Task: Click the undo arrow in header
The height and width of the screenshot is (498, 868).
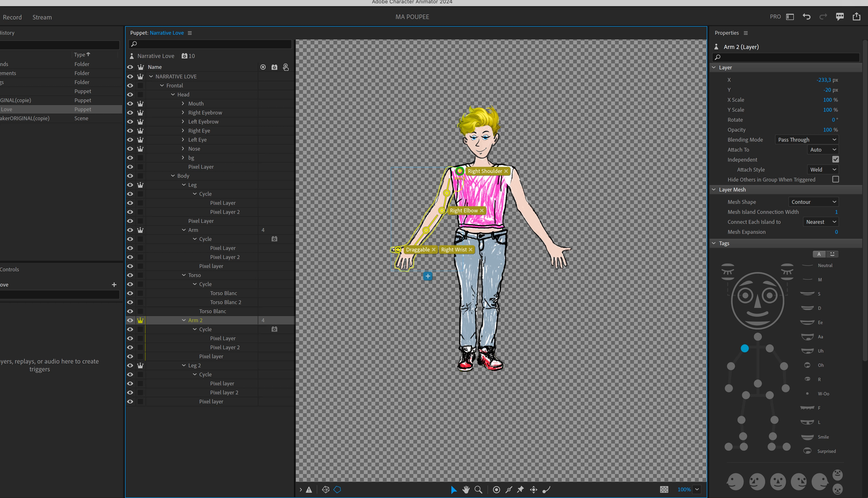Action: (x=806, y=17)
